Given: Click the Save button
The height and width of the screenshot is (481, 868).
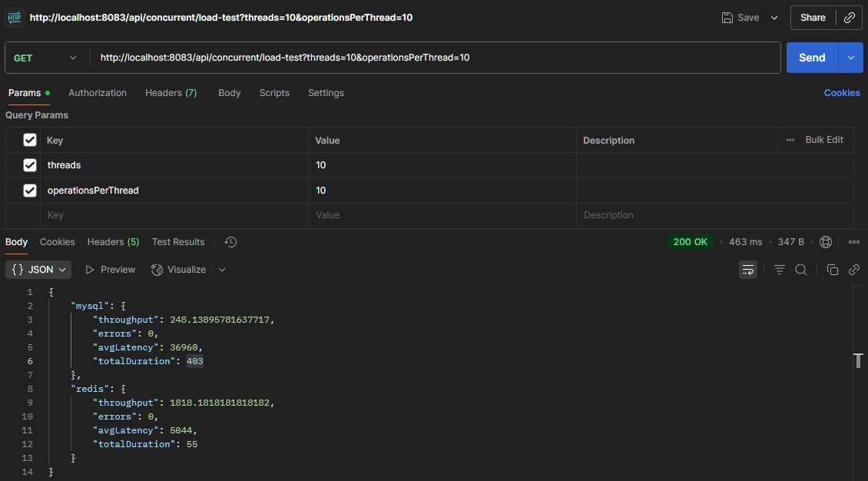Looking at the screenshot, I should coord(740,18).
